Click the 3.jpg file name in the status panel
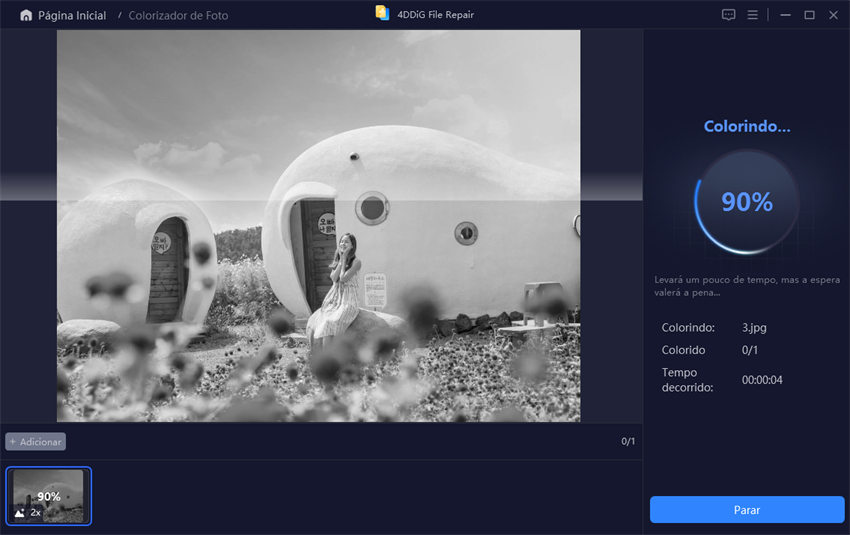Image resolution: width=850 pixels, height=535 pixels. [755, 327]
